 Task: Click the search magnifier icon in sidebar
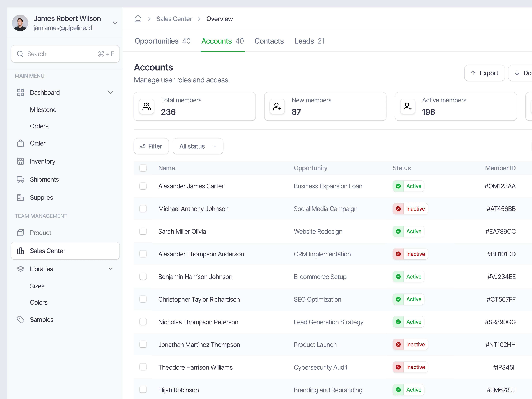click(x=20, y=54)
